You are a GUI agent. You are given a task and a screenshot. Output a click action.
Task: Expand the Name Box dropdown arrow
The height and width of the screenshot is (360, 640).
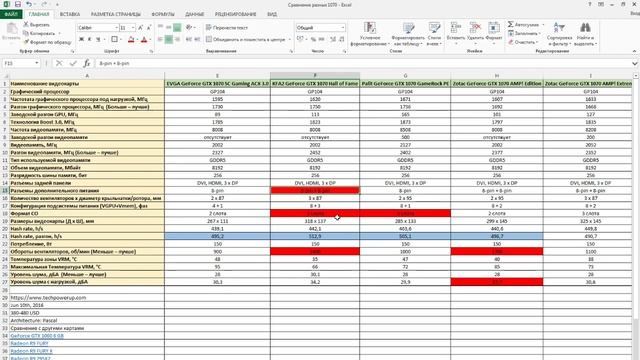pyautogui.click(x=37, y=63)
